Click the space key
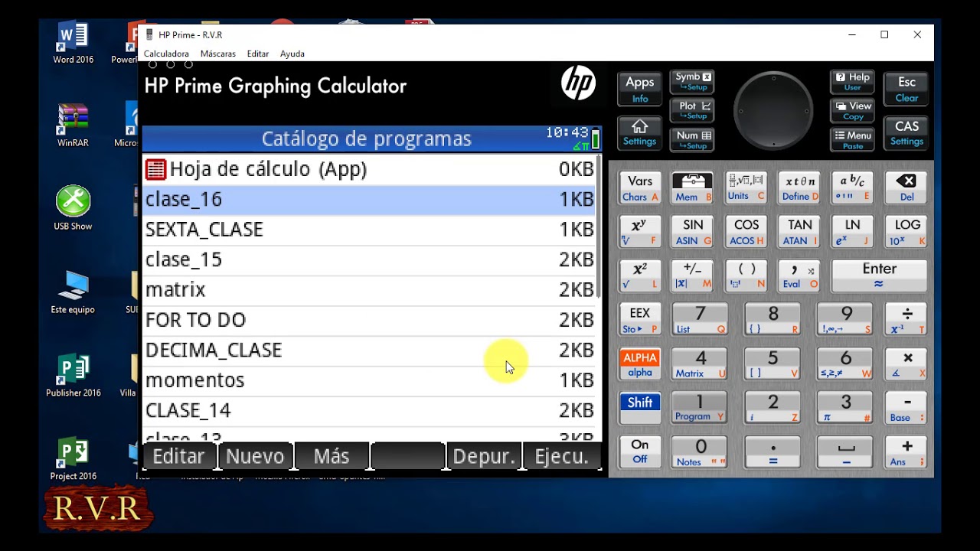Image resolution: width=980 pixels, height=551 pixels. (845, 452)
